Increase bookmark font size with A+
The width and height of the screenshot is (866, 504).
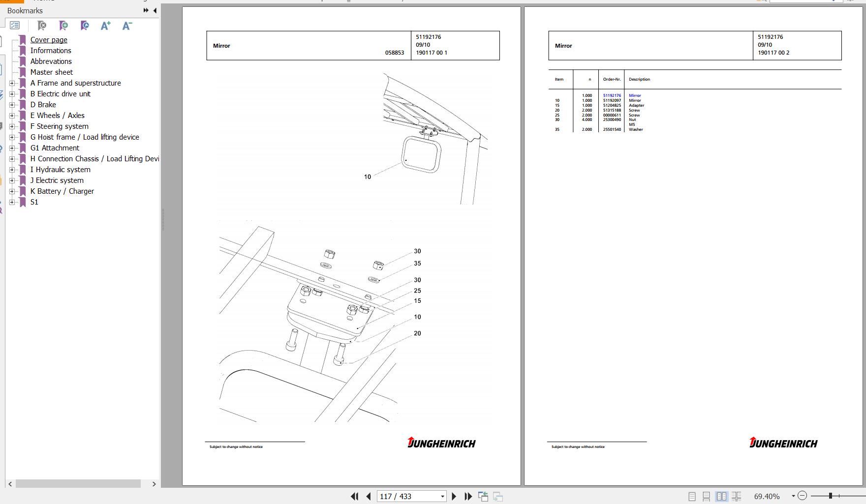[x=106, y=26]
